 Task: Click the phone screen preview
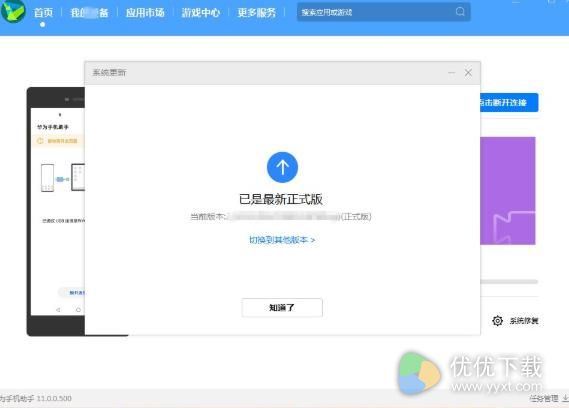[x=58, y=211]
